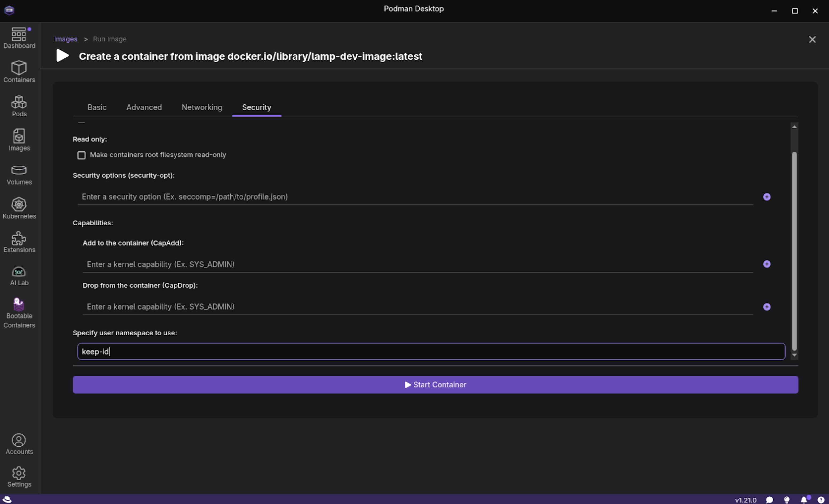Viewport: 829px width, 504px height.
Task: Add another CapDrop capability row
Action: (767, 307)
